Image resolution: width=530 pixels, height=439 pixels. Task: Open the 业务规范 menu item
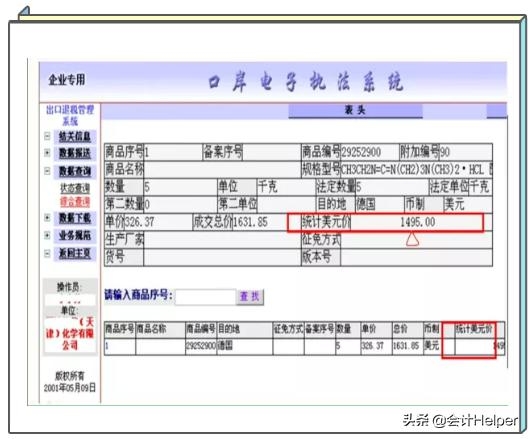point(75,236)
